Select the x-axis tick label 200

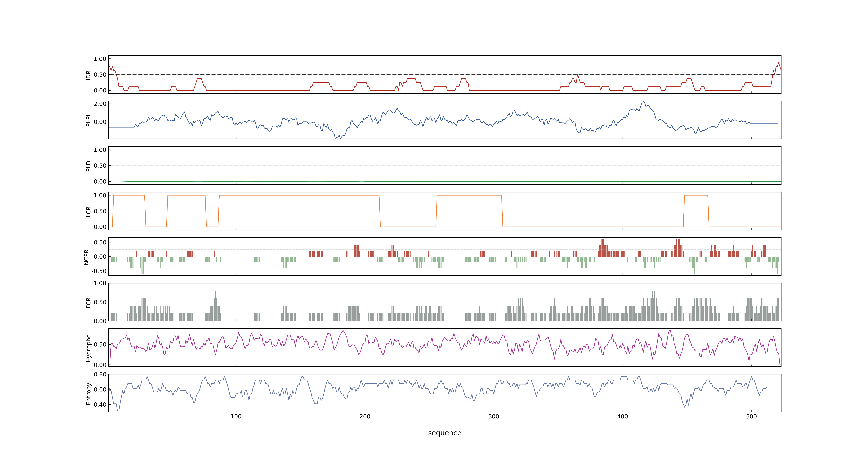pyautogui.click(x=365, y=416)
